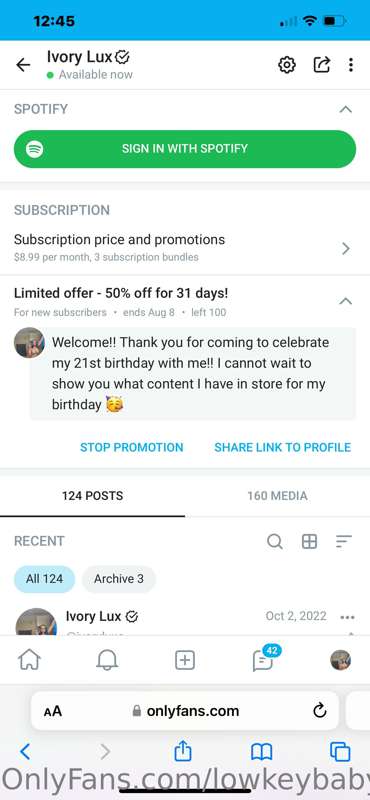
Task: Switch to grid view icon
Action: click(x=309, y=541)
